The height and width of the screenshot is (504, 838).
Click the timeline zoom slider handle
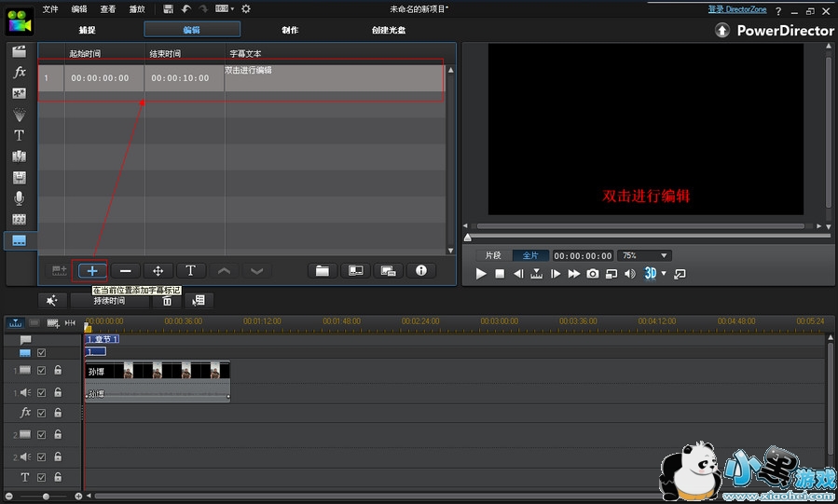point(47,497)
